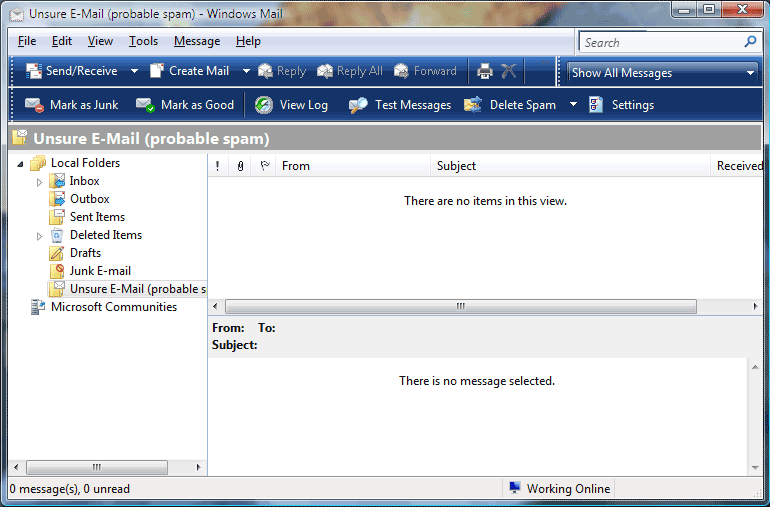
Task: Click the Forward toolbar button
Action: 425,71
